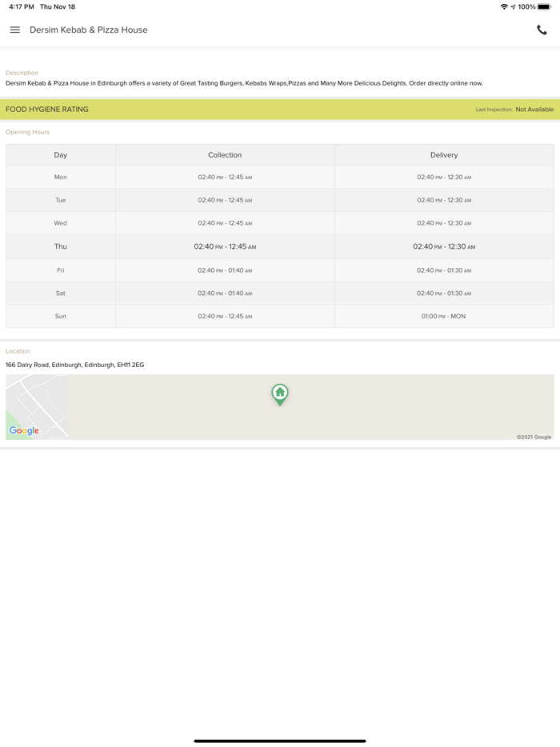Tap the Location label
The image size is (560, 747).
(18, 351)
